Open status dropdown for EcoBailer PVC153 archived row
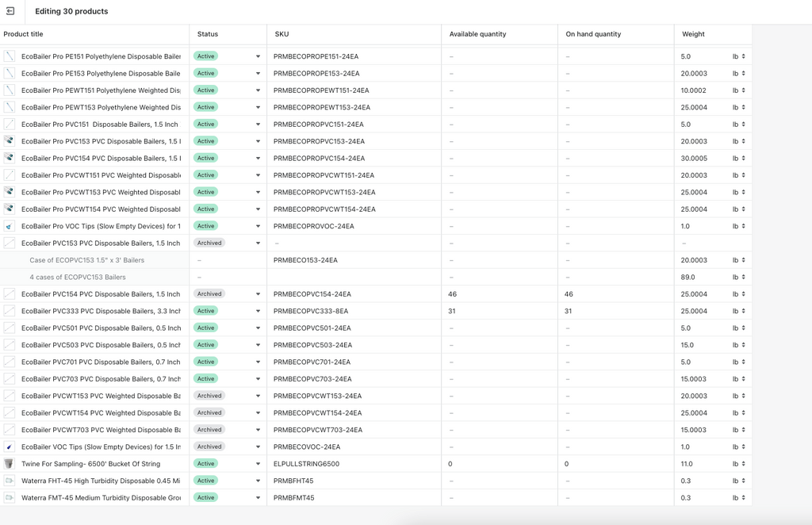This screenshot has width=812, height=525. (258, 243)
